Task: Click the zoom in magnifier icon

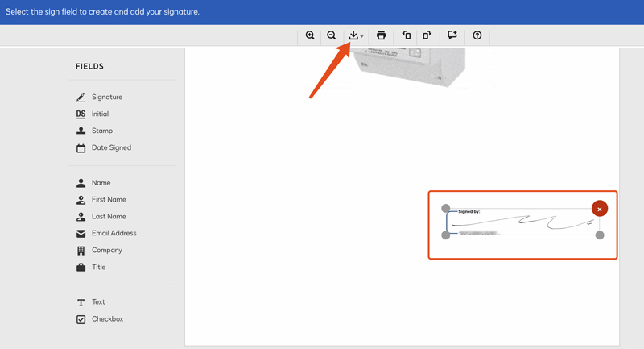Action: [x=310, y=35]
